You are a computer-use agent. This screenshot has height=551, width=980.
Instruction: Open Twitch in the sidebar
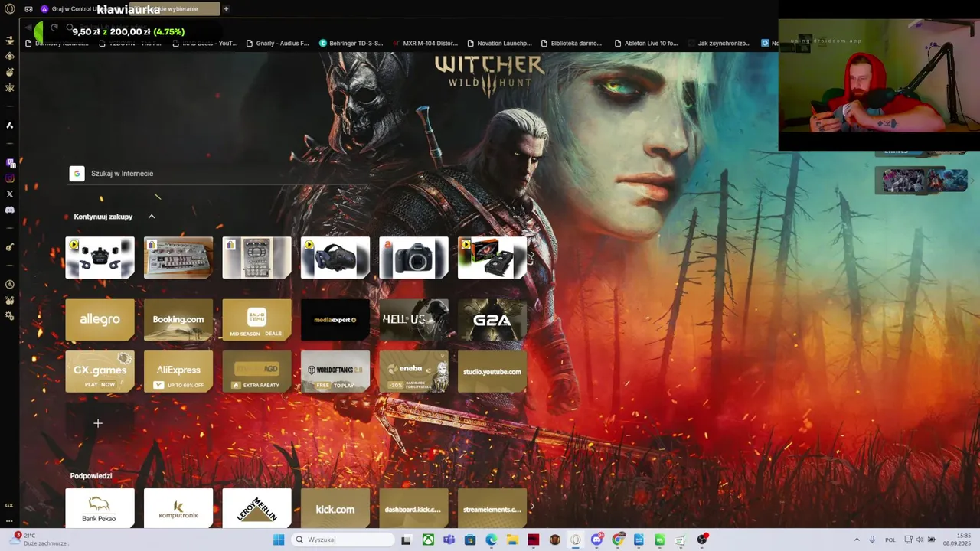click(9, 163)
